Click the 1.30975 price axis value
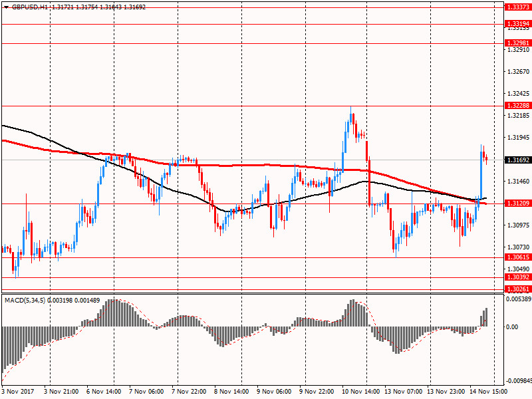532x399 pixels. (518, 225)
